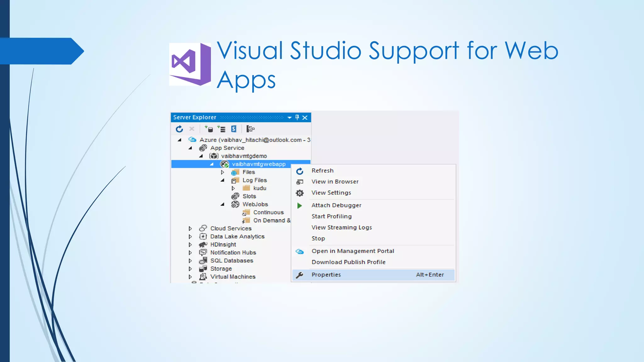Viewport: 644px width, 362px height.
Task: Collapse the vaibhavmtgwebapp node arrow
Action: 212,164
